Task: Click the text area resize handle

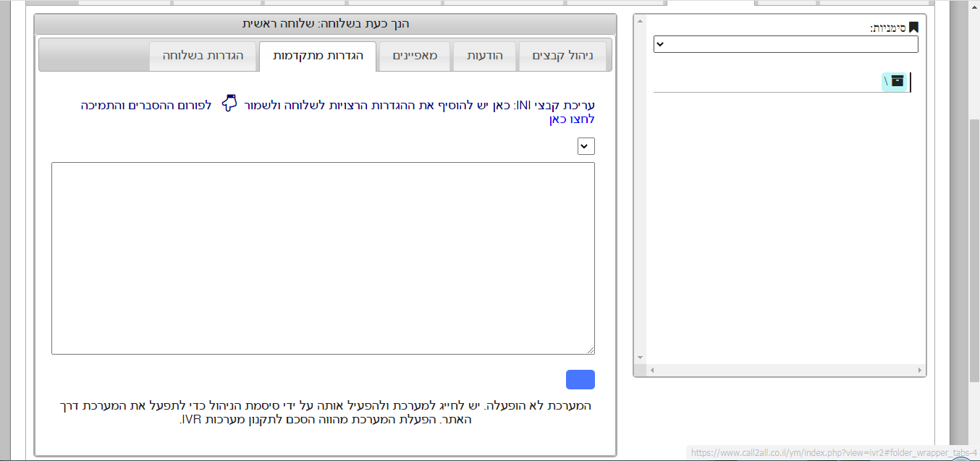Action: tap(591, 350)
